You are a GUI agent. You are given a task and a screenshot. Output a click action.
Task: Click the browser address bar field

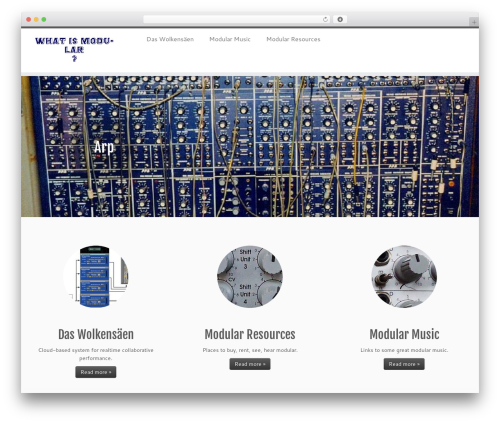coord(236,19)
